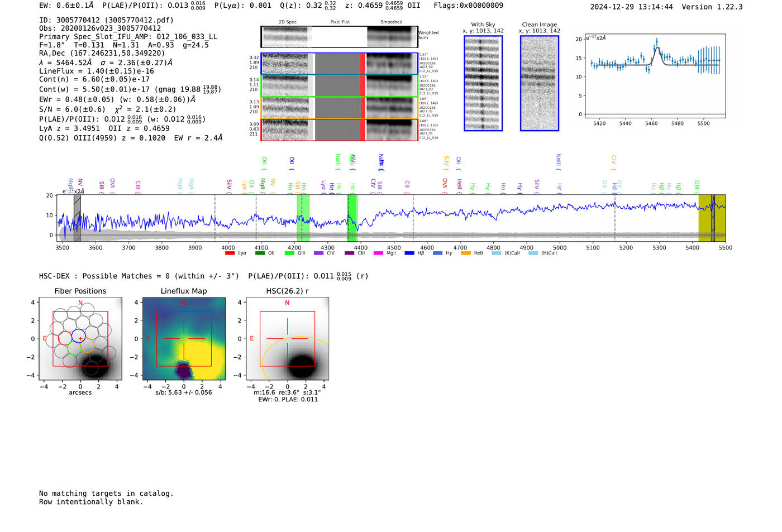
Task: Select the Weighted Sum 2D spectrum row
Action: coord(340,37)
